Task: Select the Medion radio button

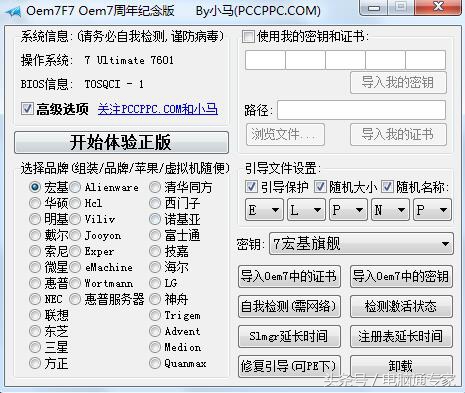Action: [155, 347]
